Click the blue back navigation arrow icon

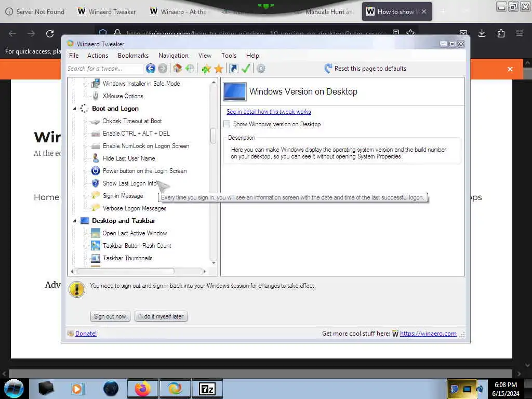(x=151, y=69)
